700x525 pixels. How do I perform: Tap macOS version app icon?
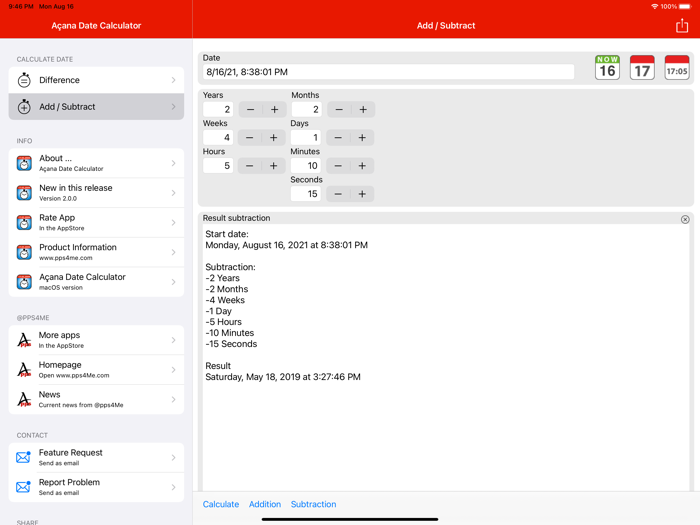(24, 282)
